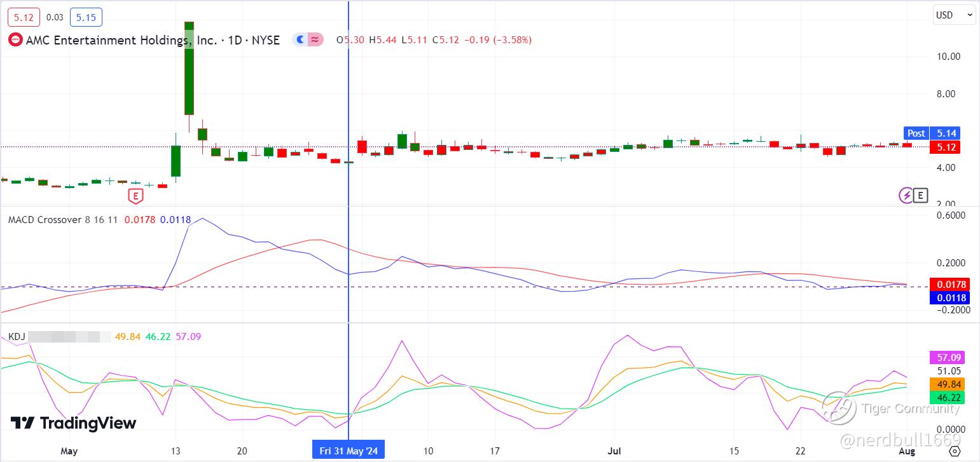Click the orange 49.84 KDJ axis tag
The image size is (980, 462).
click(x=947, y=384)
